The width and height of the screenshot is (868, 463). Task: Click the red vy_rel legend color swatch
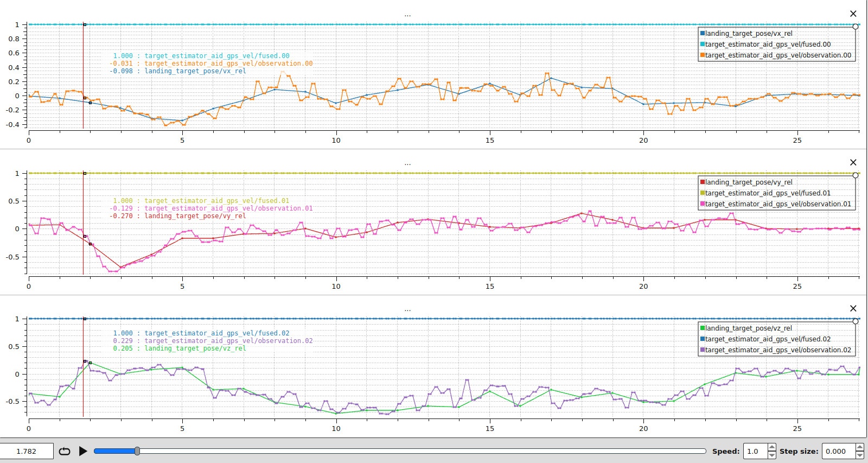point(703,182)
